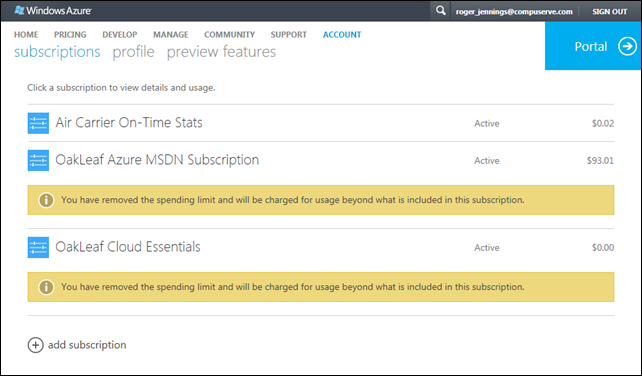Click the Windows Azure logo
The width and height of the screenshot is (642, 376).
[x=53, y=11]
